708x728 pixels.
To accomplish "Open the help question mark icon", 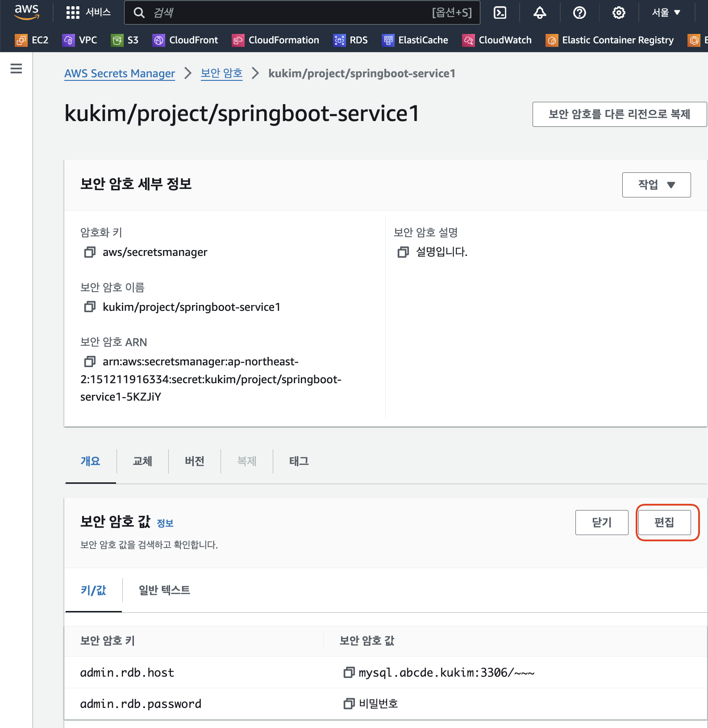I will pyautogui.click(x=579, y=13).
